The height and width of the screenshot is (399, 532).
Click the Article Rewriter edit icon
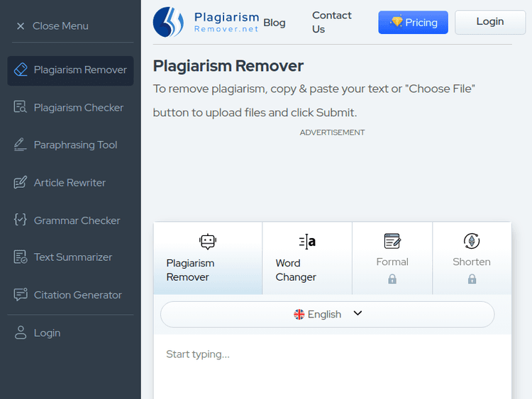pyautogui.click(x=20, y=182)
